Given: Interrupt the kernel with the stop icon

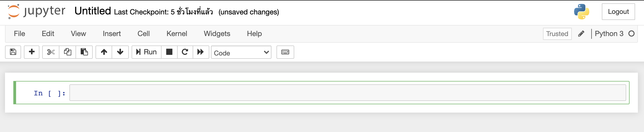Looking at the screenshot, I should (x=169, y=52).
